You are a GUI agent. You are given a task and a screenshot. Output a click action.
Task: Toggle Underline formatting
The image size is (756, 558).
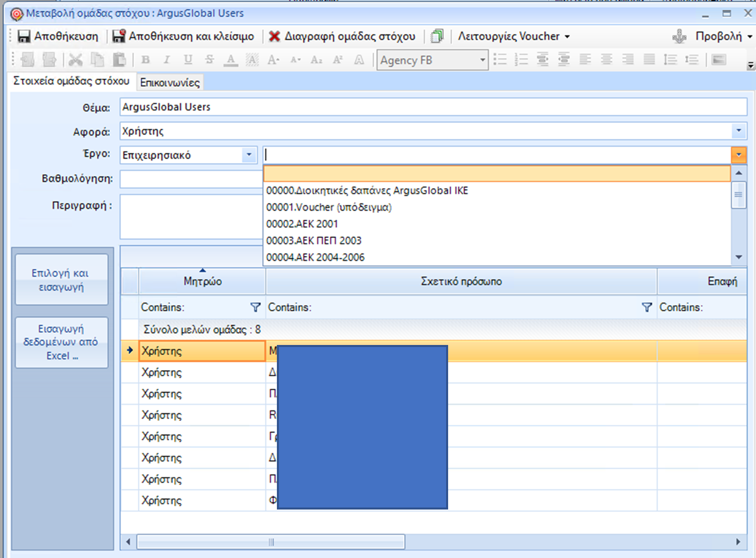188,60
